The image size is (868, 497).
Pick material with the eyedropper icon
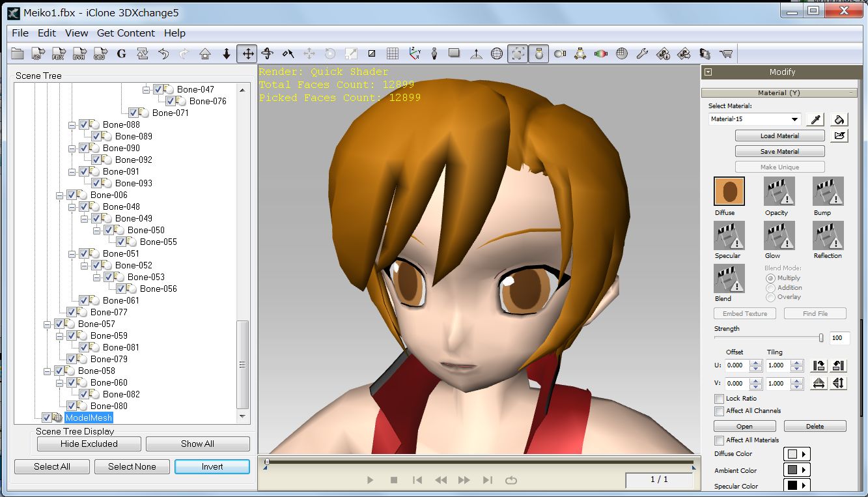[815, 119]
